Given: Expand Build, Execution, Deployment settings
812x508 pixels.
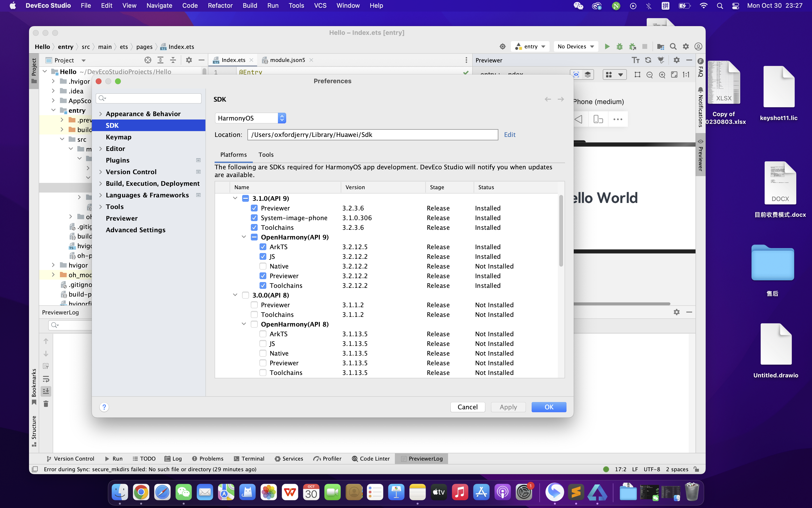Looking at the screenshot, I should tap(100, 183).
